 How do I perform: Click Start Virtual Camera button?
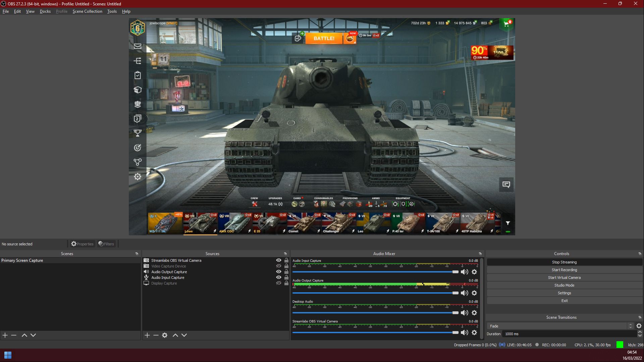point(565,278)
